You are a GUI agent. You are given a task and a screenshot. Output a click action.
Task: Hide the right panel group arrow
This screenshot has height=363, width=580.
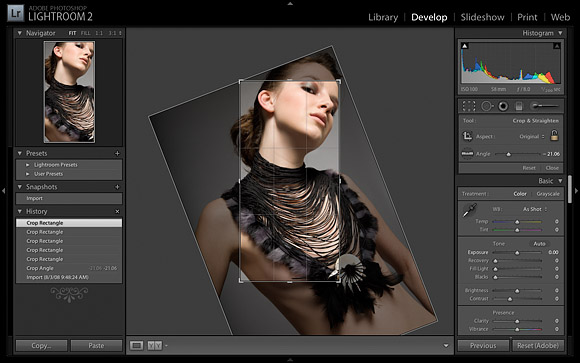(x=576, y=191)
